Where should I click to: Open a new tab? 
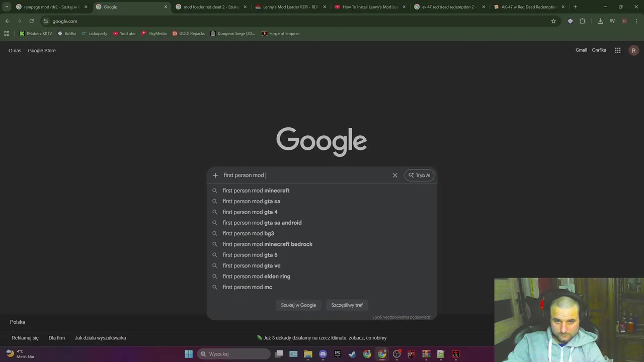pos(575,7)
